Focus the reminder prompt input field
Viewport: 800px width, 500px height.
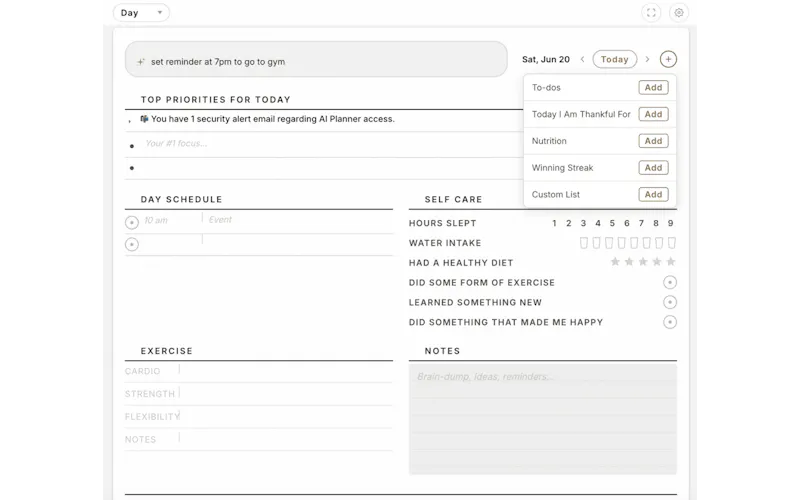pyautogui.click(x=316, y=60)
